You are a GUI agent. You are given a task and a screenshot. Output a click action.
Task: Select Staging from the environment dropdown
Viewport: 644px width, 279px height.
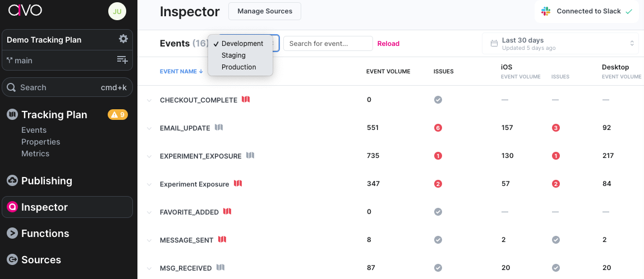coord(233,55)
